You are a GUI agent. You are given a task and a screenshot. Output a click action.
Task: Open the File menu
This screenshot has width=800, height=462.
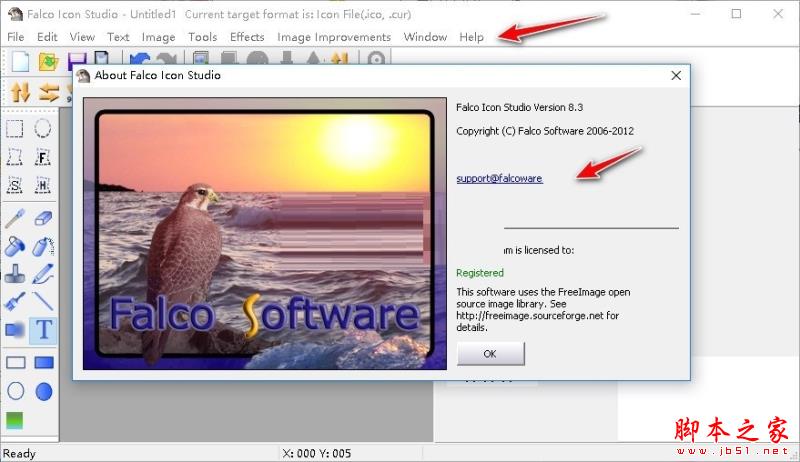pos(16,37)
